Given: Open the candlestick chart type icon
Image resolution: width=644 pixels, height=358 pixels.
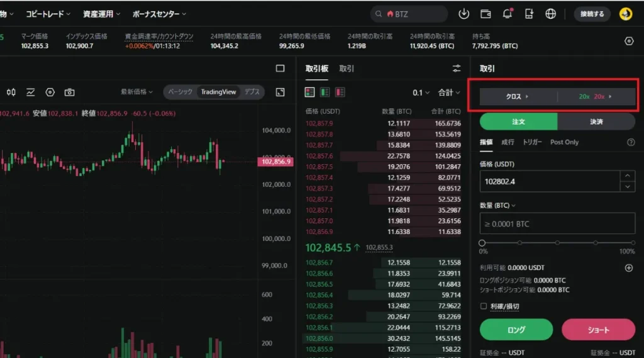Looking at the screenshot, I should point(11,92).
